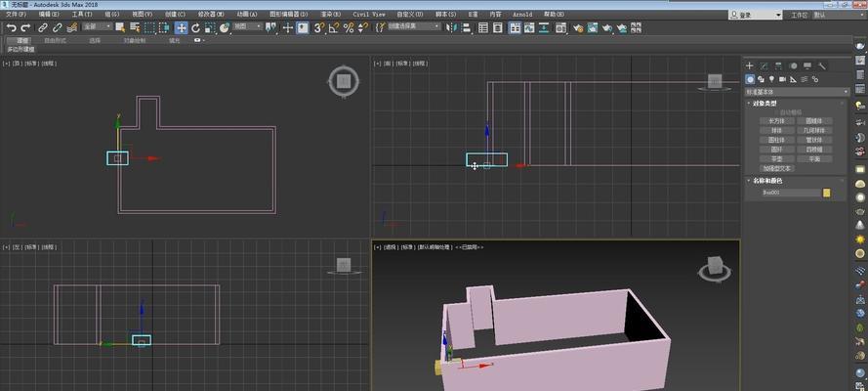Redo the last undone action

coord(25,27)
